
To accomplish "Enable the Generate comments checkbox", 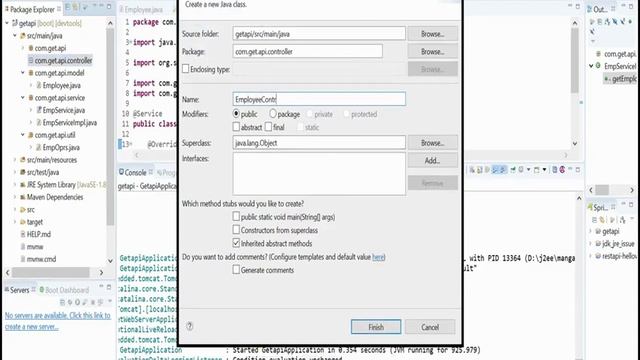I will (x=236, y=269).
